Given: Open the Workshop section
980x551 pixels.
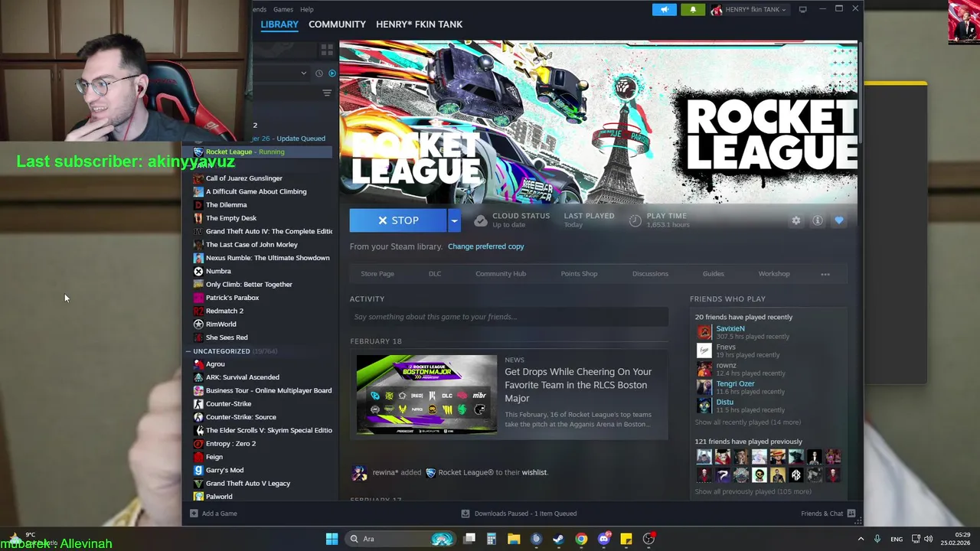Looking at the screenshot, I should tap(774, 274).
